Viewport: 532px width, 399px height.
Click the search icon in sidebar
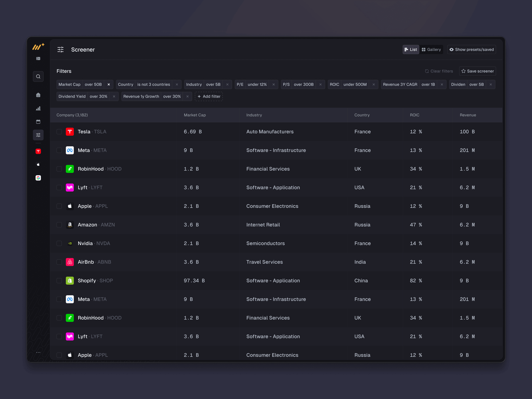38,76
